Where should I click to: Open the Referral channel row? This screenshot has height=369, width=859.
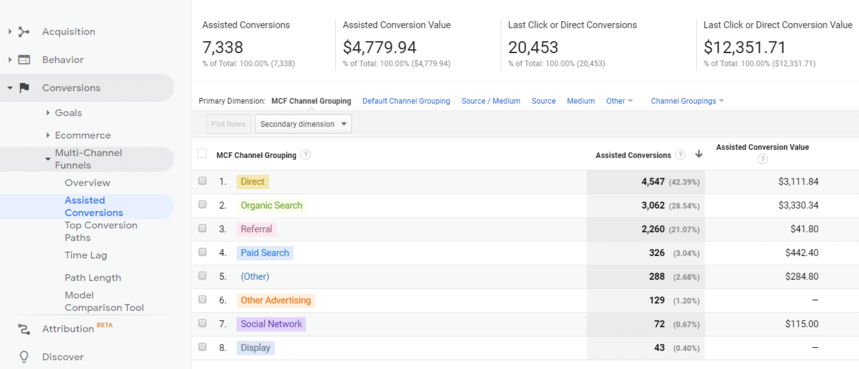click(256, 229)
